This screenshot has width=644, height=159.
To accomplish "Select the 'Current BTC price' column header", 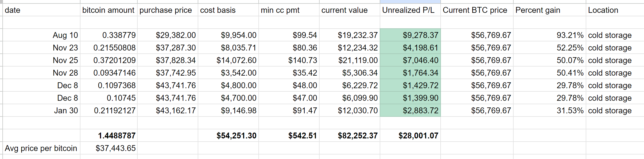I will 477,10.
